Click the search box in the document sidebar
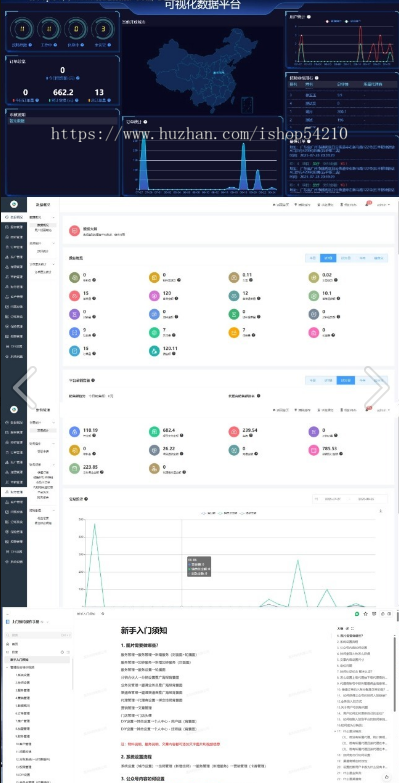The width and height of the screenshot is (399, 783). 37,635
